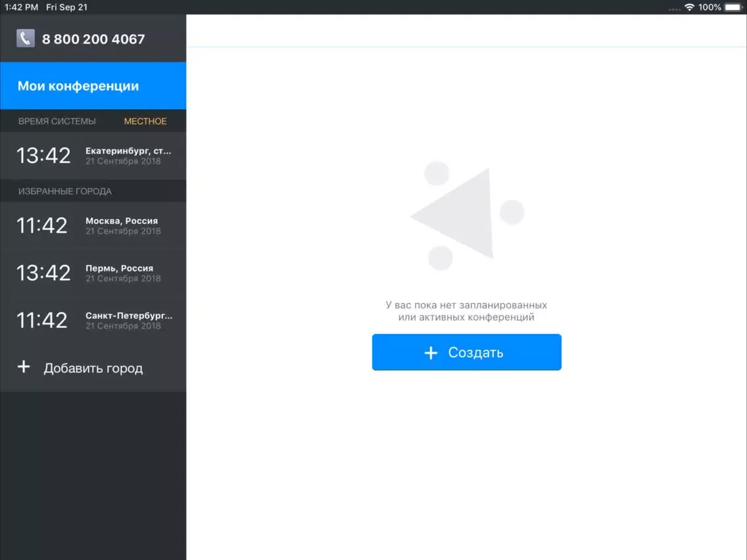Check the battery indicator in the status bar
Screen dimensions: 747x560
(x=733, y=7)
